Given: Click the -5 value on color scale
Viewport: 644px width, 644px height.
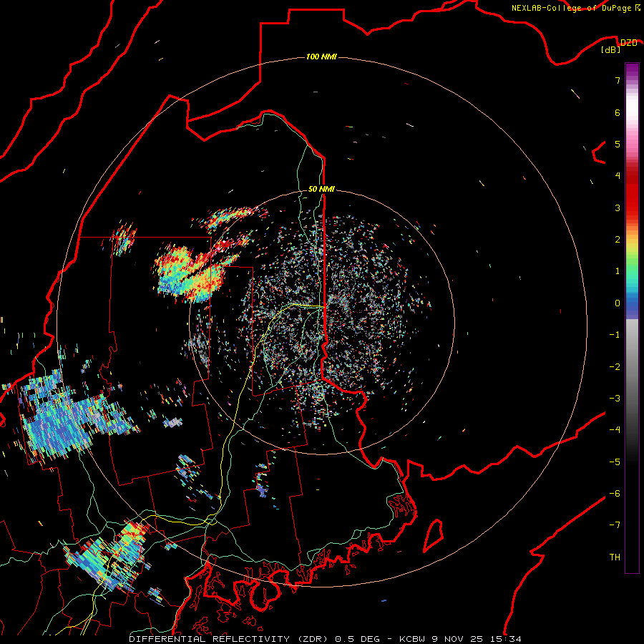Looking at the screenshot, I should click(x=615, y=462).
